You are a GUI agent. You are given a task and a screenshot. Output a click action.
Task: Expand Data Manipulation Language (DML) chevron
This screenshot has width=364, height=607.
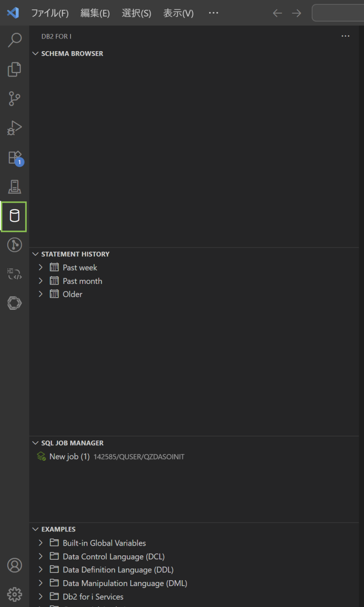click(41, 583)
